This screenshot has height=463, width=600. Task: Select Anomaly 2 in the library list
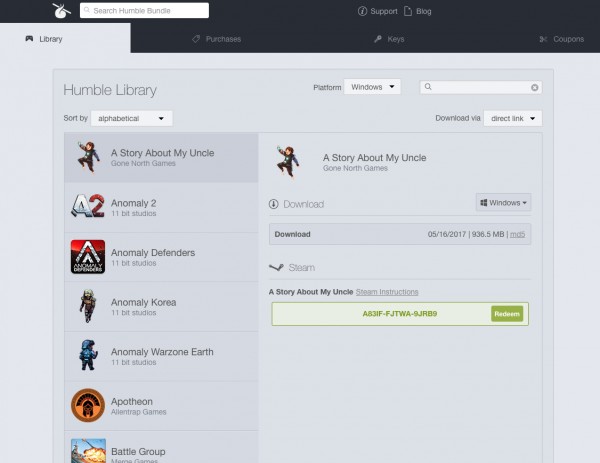click(x=161, y=207)
